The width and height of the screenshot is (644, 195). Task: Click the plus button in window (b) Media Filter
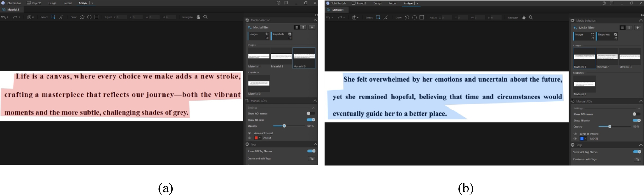tap(637, 28)
